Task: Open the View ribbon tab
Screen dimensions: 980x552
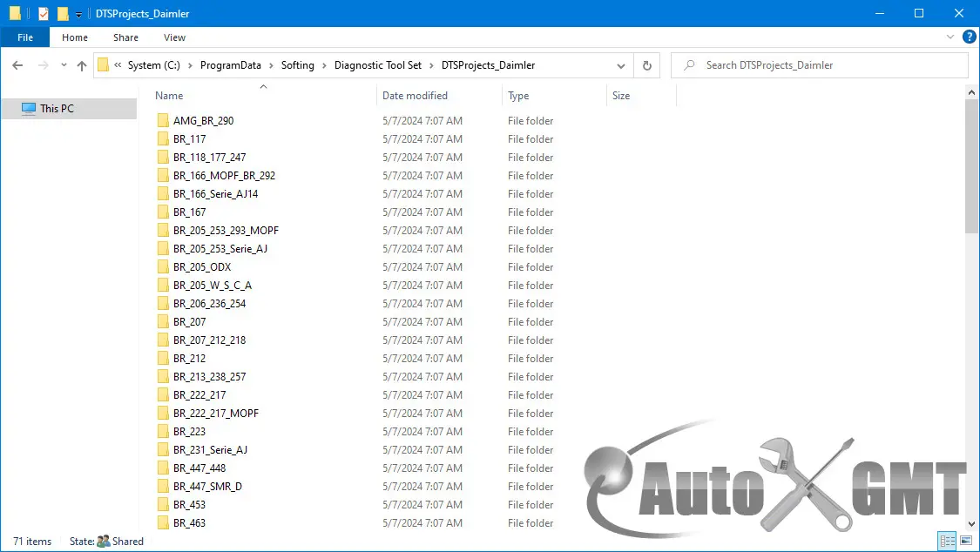Action: (174, 37)
